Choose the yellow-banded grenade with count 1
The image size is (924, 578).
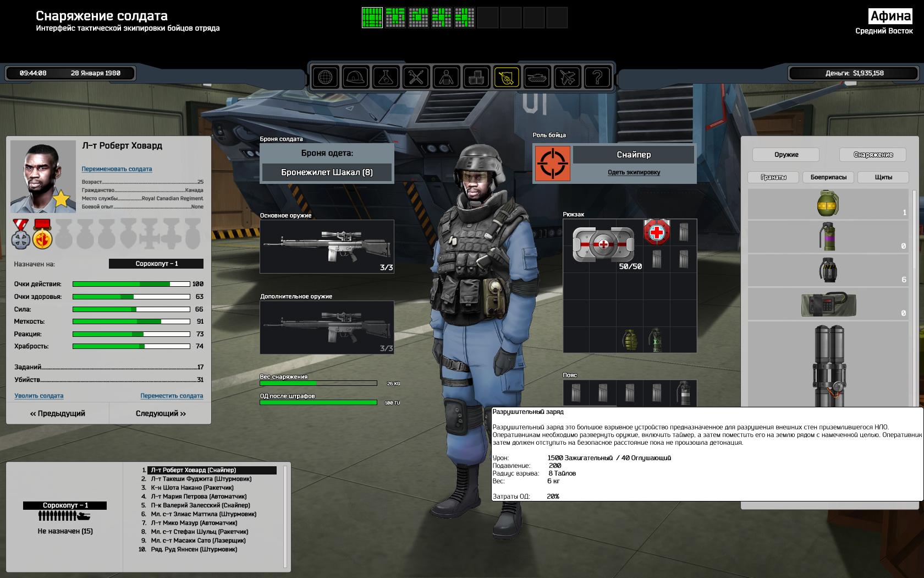click(x=828, y=204)
